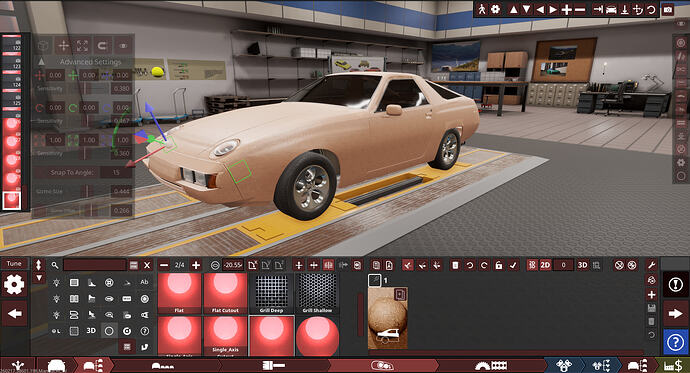
Task: Open the list view icon beside search
Action: [x=134, y=265]
